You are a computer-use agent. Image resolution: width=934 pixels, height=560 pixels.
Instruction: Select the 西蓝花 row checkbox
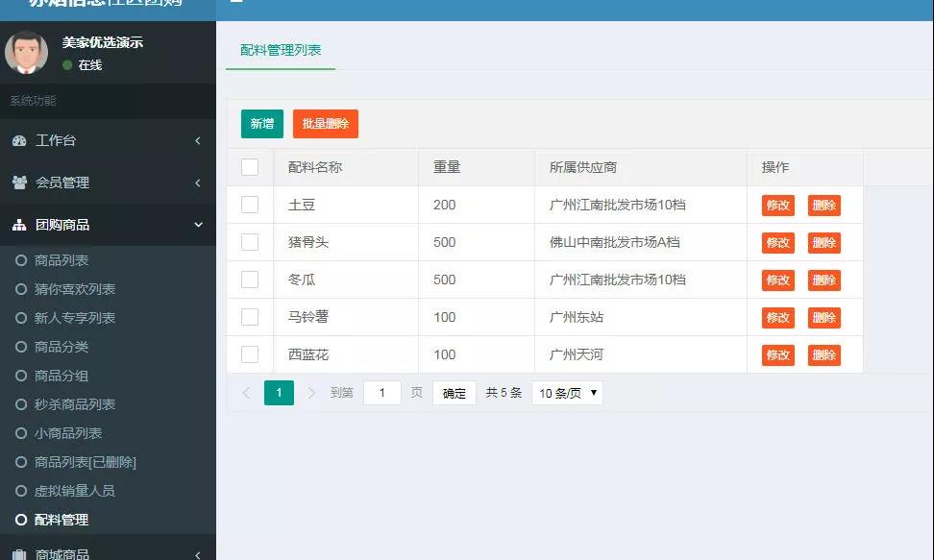tap(250, 354)
